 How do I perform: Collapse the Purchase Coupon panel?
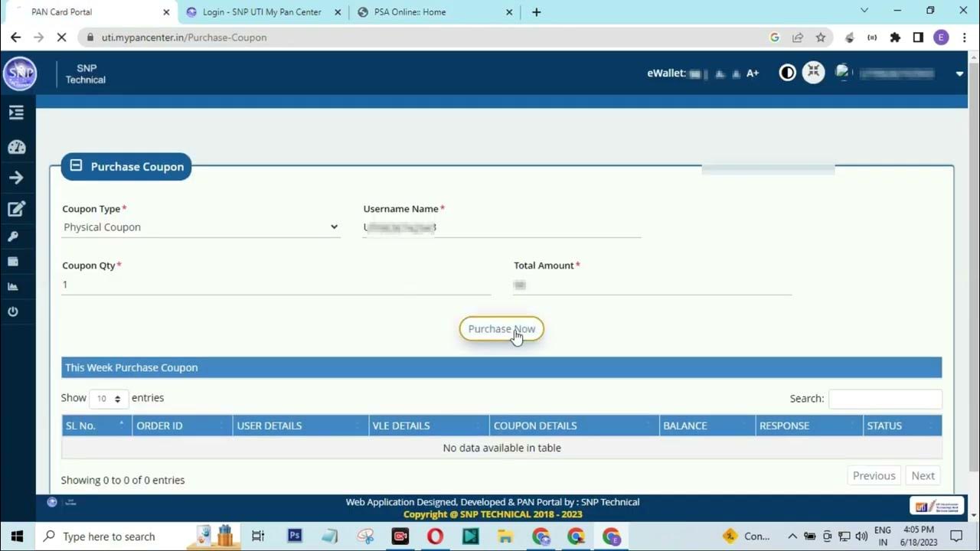tap(76, 165)
